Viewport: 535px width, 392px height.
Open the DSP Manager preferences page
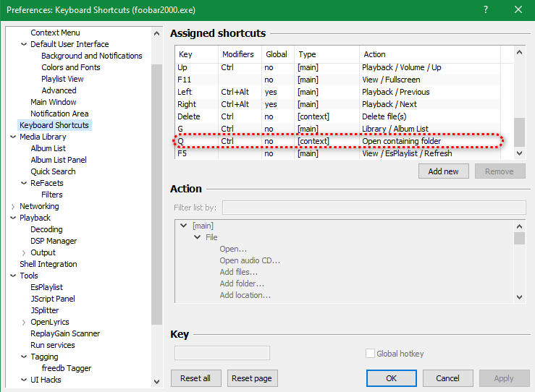click(54, 241)
